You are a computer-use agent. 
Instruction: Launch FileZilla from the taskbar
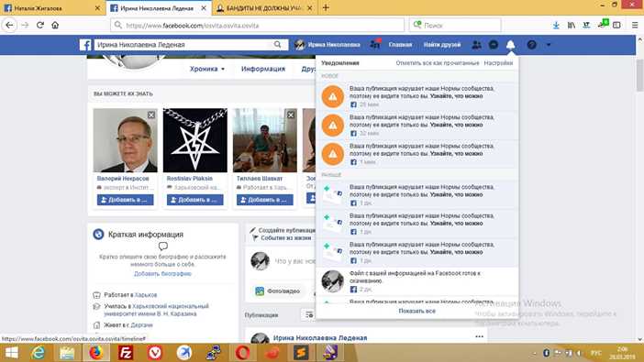[126, 353]
